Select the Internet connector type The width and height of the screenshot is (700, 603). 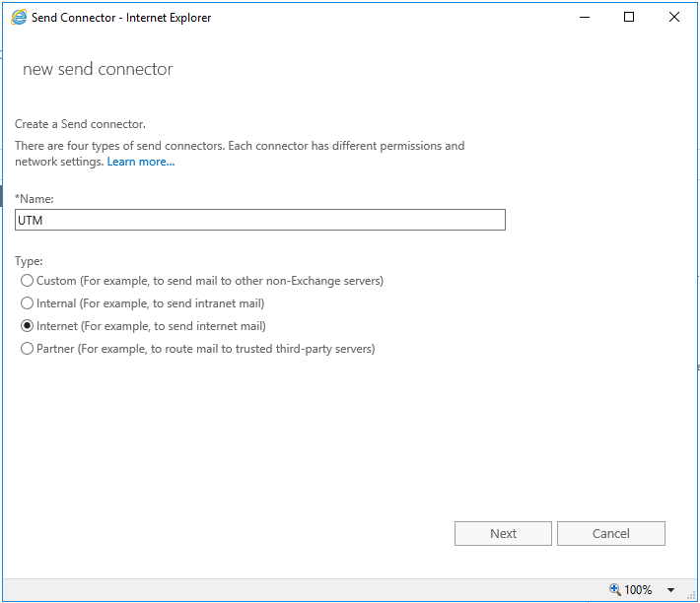coord(28,326)
